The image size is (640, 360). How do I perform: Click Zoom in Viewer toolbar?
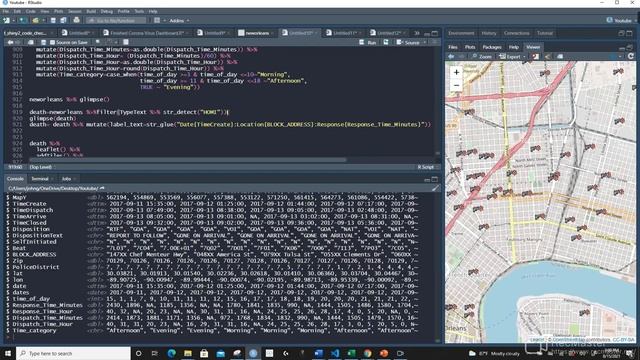[x=482, y=57]
